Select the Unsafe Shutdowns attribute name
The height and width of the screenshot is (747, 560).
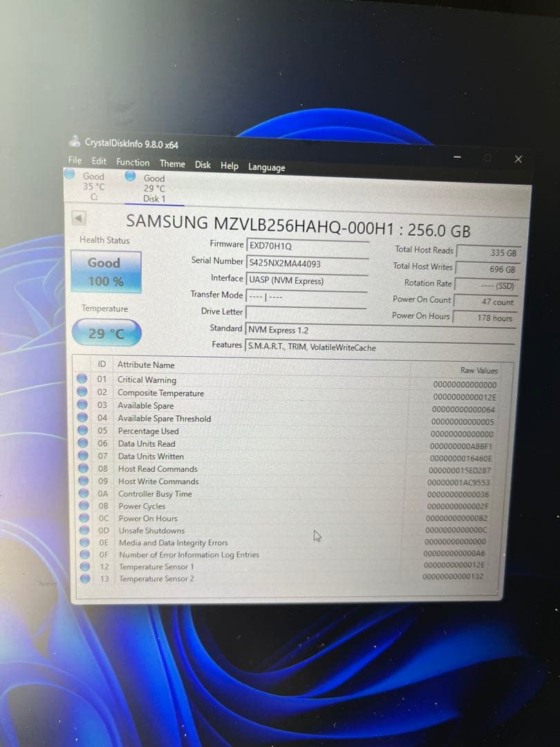point(151,531)
